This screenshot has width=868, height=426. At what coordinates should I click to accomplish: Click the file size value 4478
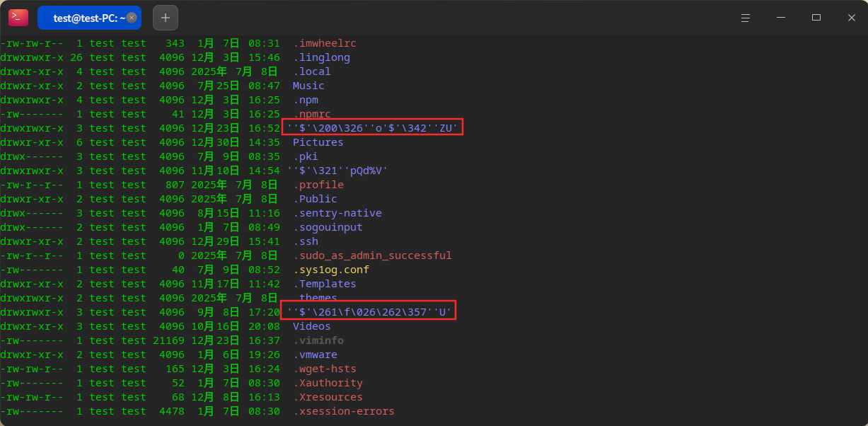[172, 411]
